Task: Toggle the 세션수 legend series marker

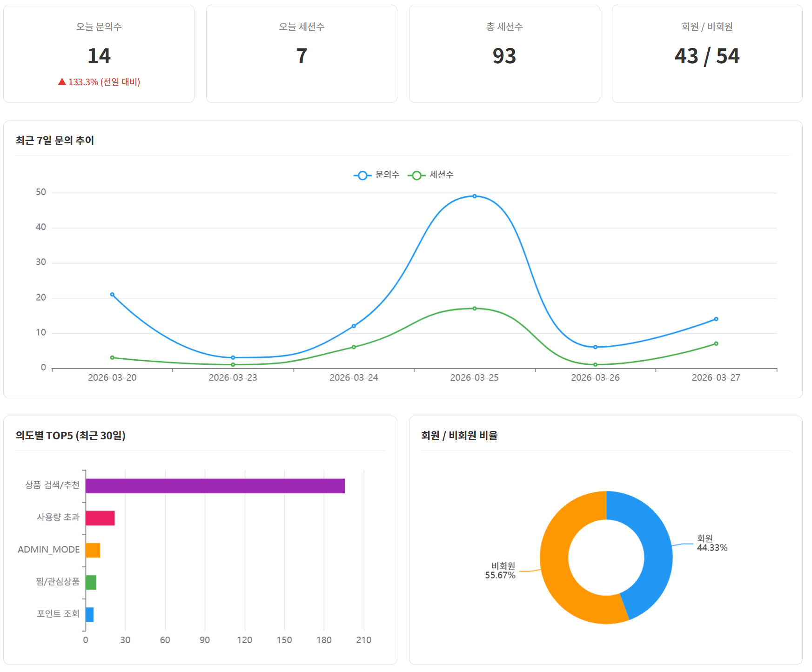Action: 416,175
